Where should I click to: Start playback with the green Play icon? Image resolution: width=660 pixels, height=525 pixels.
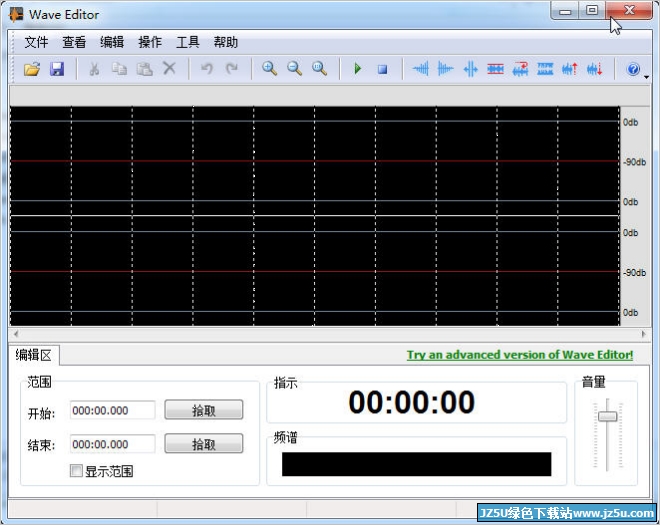[x=358, y=68]
